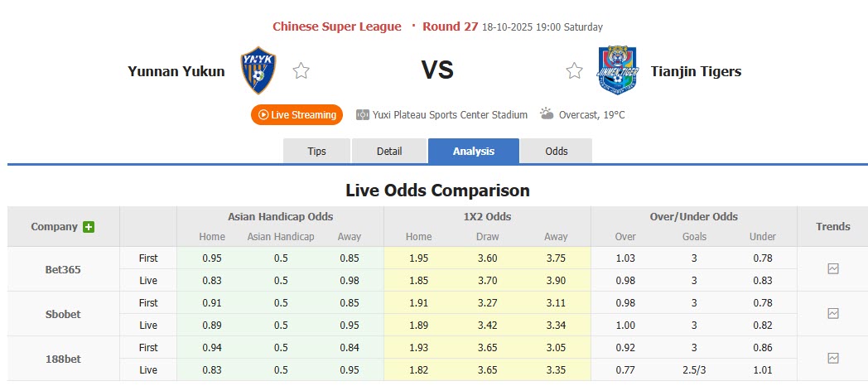Switch to the Tips tab

pos(316,151)
